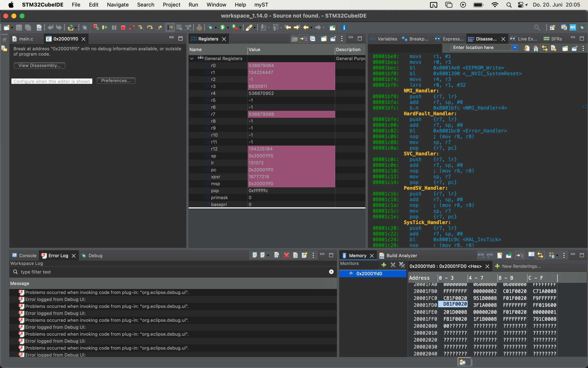Toggle Link with Active Debug Context in Disassembly
588x368 pixels.
[545, 48]
